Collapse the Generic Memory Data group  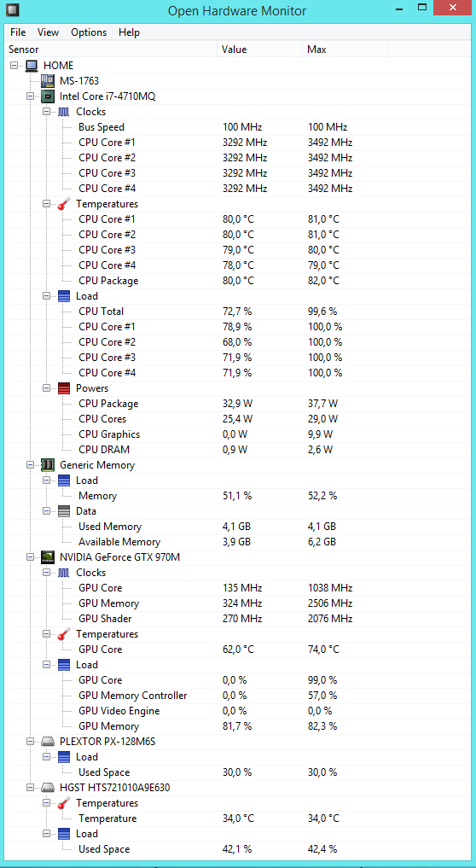point(47,511)
